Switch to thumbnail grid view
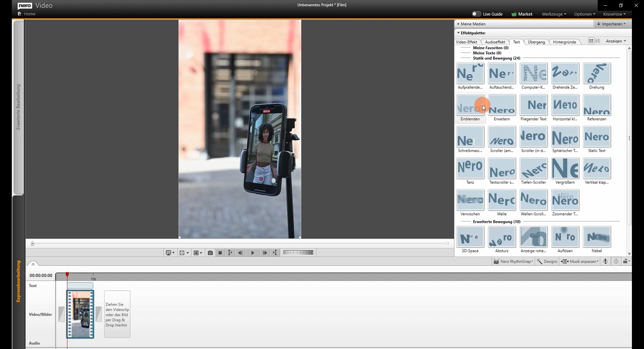This screenshot has width=644, height=349. coord(591,41)
